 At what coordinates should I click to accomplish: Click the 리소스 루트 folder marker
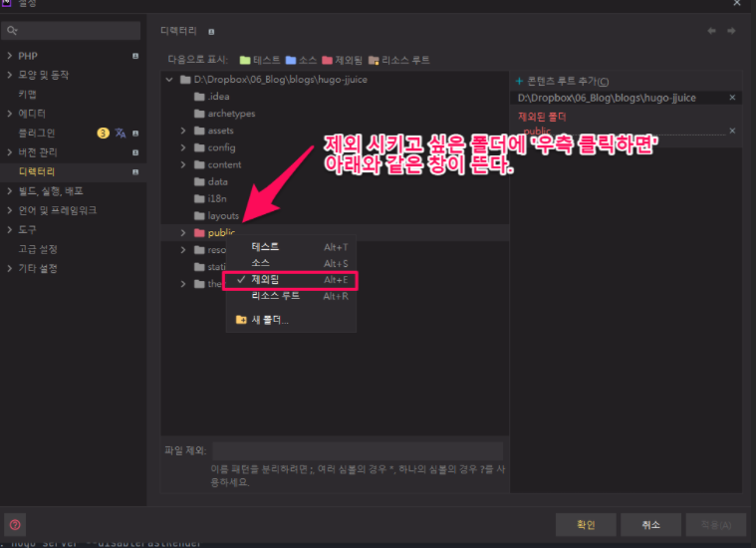374,61
